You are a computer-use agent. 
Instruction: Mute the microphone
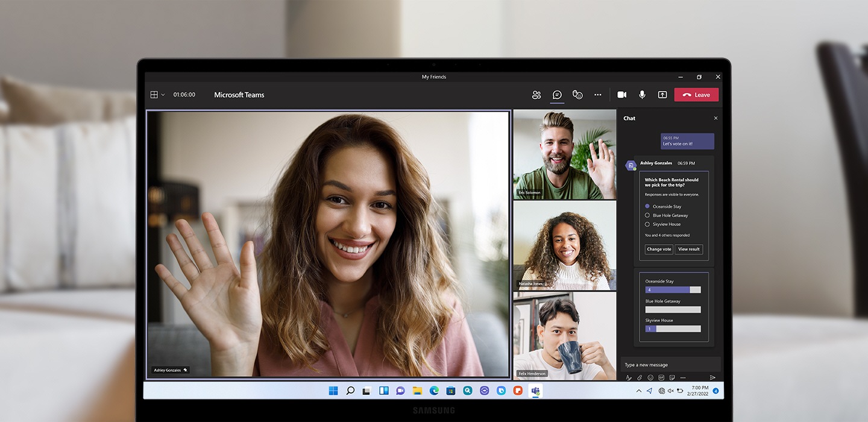pyautogui.click(x=642, y=95)
